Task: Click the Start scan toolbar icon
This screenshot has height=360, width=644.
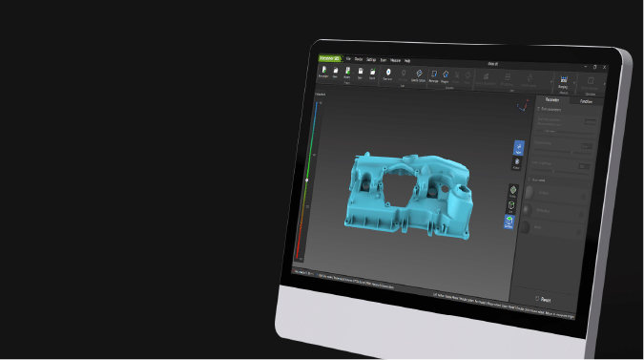Action: pos(387,74)
